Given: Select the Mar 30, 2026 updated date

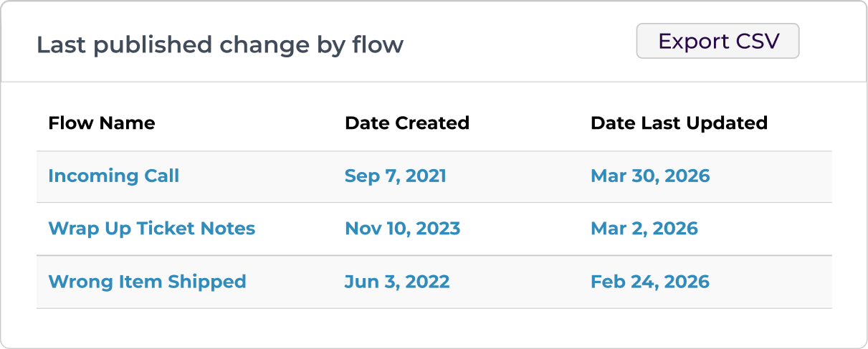Looking at the screenshot, I should pos(649,176).
